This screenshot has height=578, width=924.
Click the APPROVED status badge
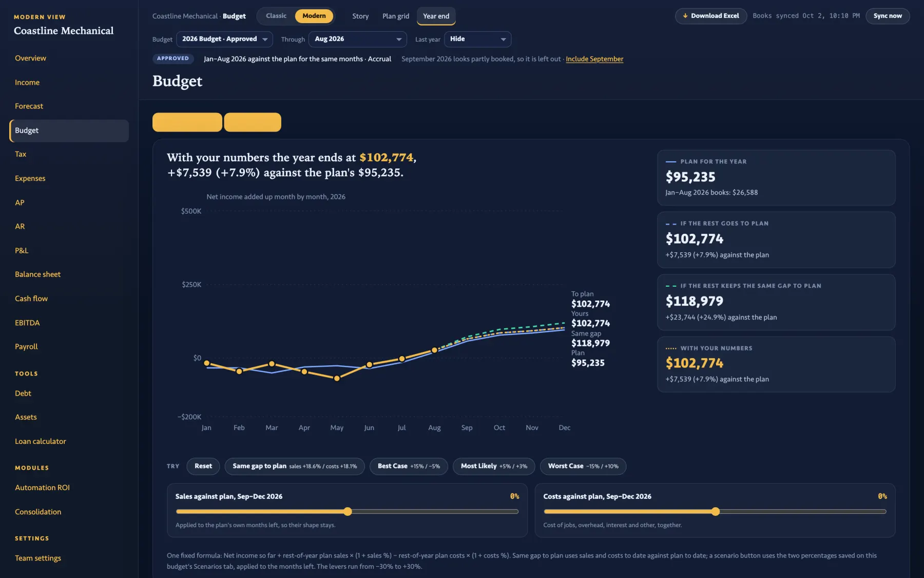[x=173, y=59]
